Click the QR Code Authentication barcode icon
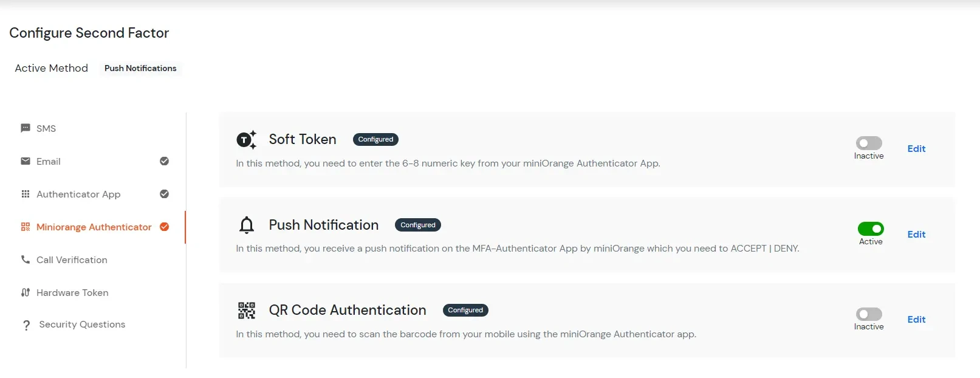The height and width of the screenshot is (378, 980). pos(247,310)
